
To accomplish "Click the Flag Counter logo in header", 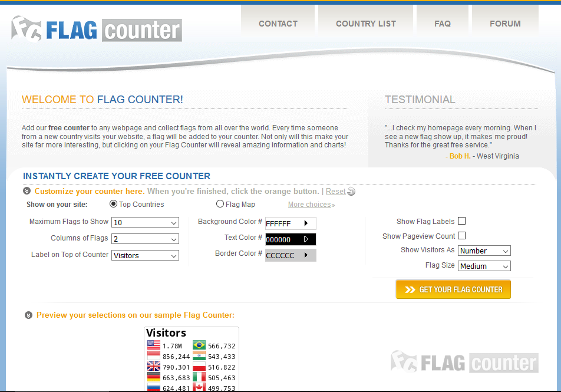I will point(97,29).
